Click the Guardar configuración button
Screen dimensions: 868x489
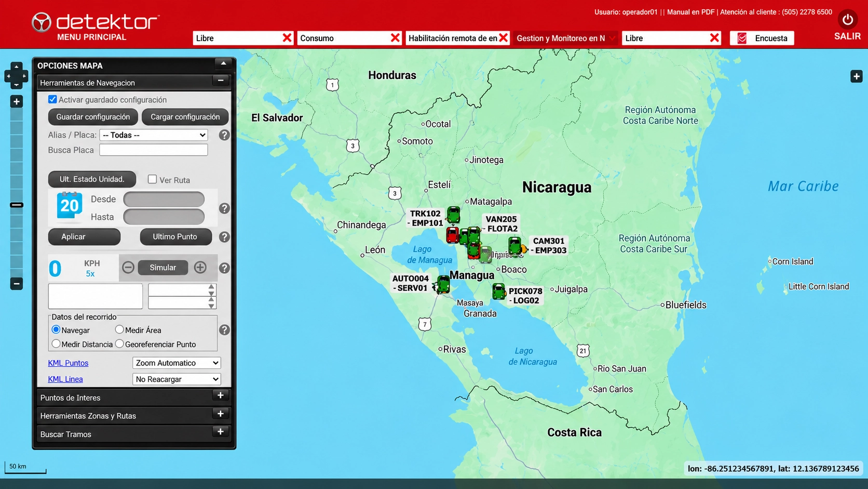[x=93, y=117]
